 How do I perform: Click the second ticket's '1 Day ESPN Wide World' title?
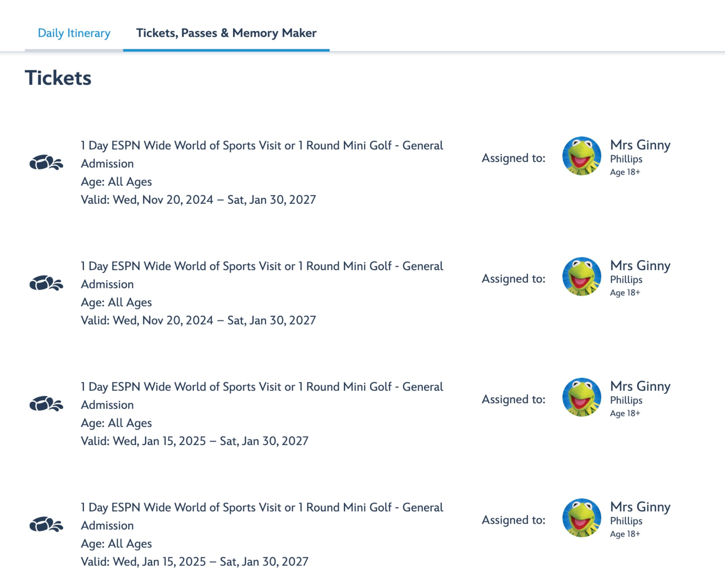click(x=262, y=275)
